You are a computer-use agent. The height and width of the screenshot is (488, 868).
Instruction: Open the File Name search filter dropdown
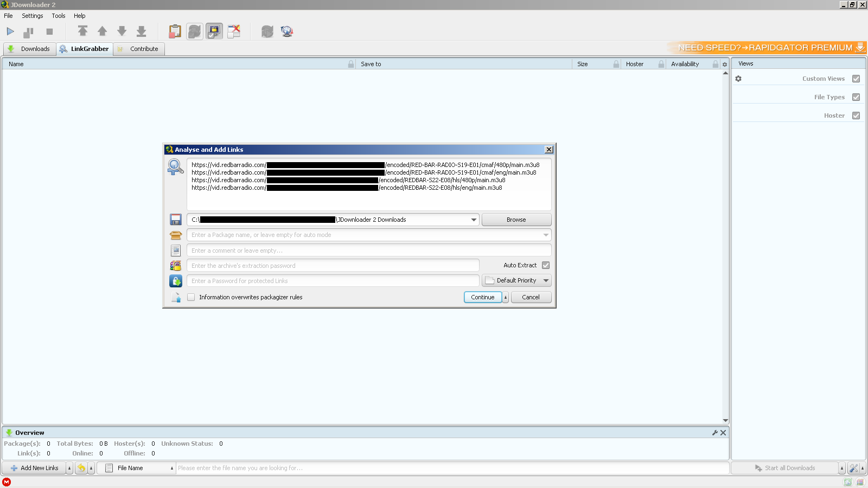(136, 468)
